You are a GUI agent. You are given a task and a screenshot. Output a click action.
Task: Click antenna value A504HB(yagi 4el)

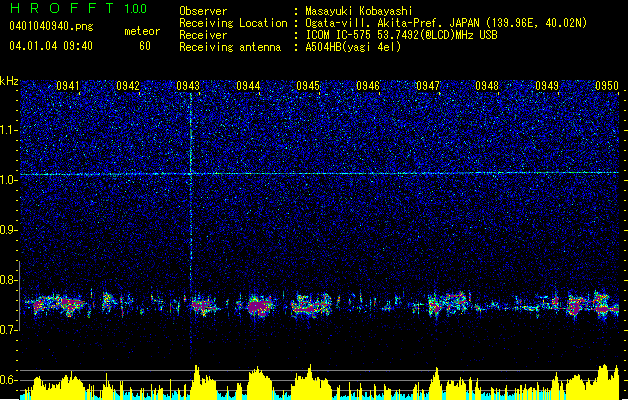pos(353,47)
